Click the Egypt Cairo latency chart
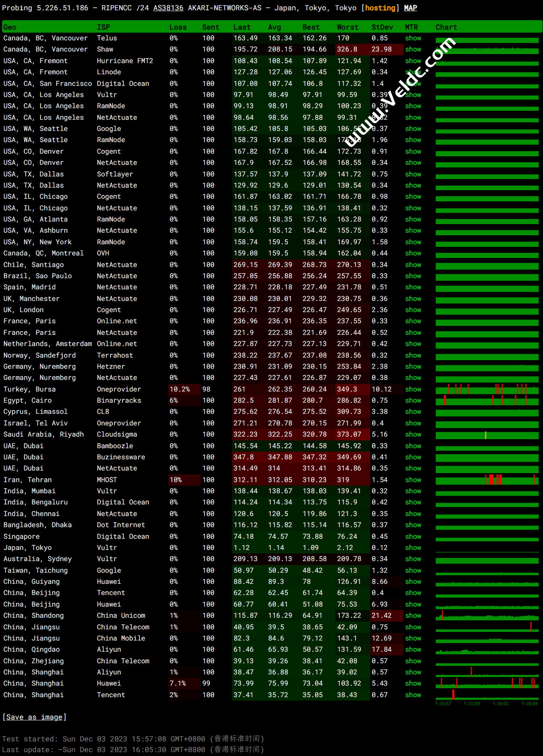 [487, 401]
